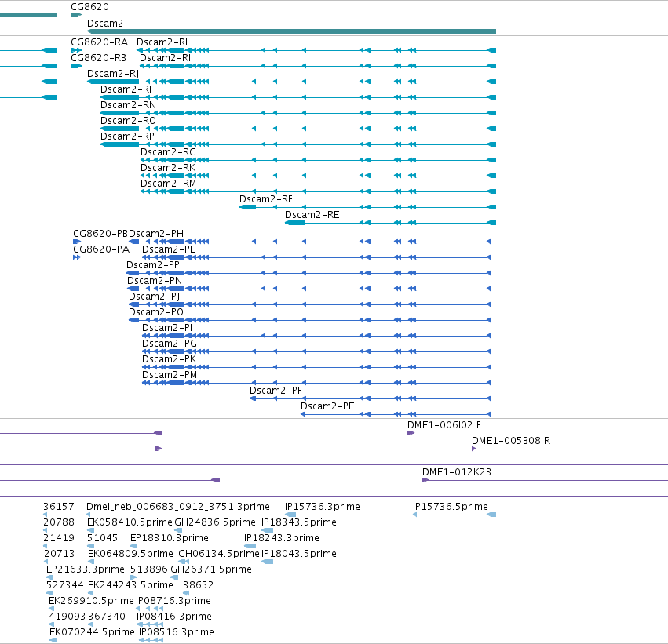This screenshot has height=644, width=668.
Task: Click the Dscam2-PH protein label
Action: [x=156, y=234]
